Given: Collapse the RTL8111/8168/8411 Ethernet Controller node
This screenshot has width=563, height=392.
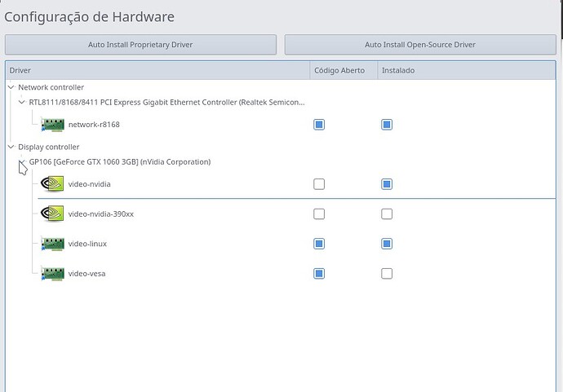Looking at the screenshot, I should coord(22,103).
